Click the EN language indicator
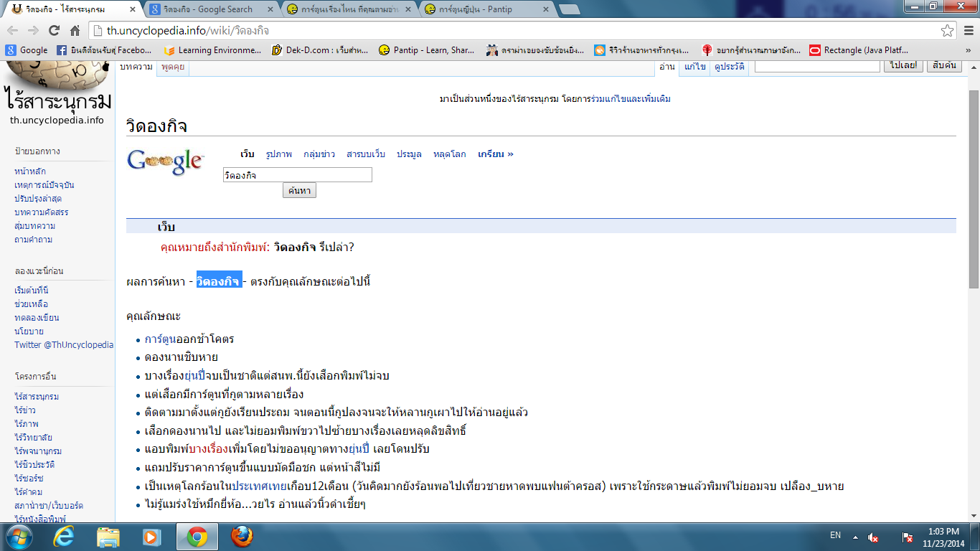This screenshot has height=551, width=980. point(836,535)
